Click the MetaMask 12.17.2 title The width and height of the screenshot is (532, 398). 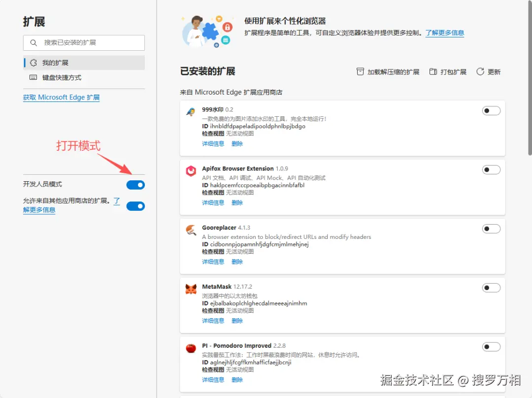point(227,287)
